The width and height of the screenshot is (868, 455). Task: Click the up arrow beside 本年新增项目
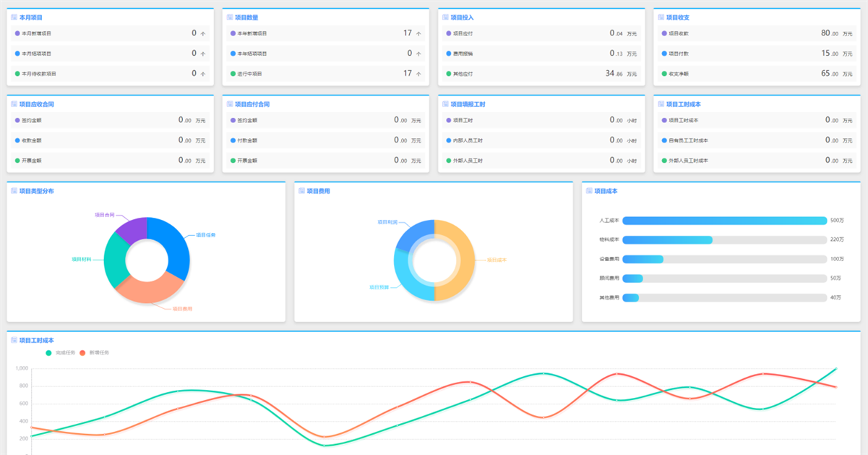[x=418, y=33]
